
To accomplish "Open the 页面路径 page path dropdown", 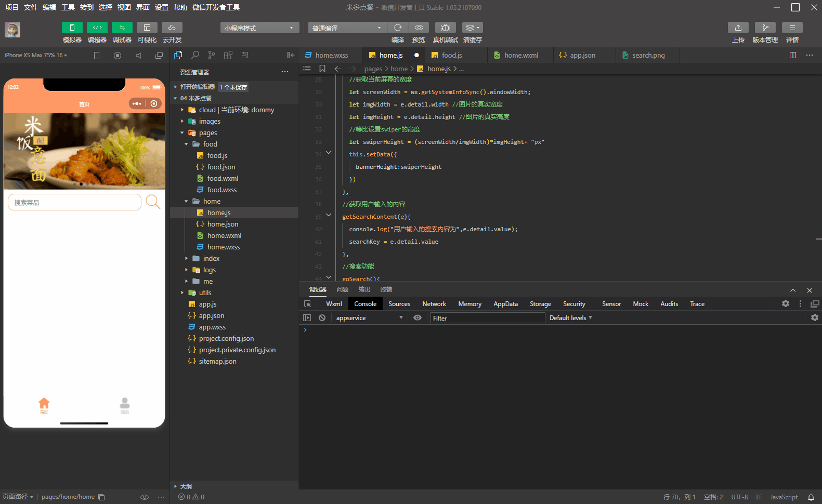I will 18,497.
